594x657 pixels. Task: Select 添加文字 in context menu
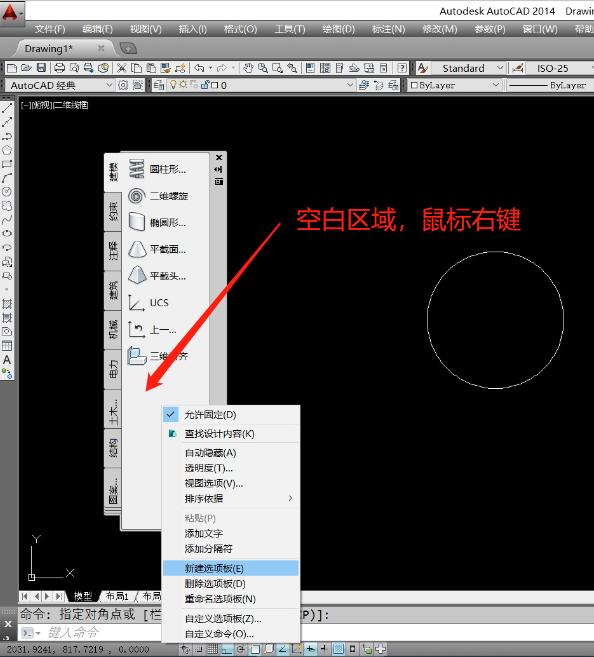231,533
